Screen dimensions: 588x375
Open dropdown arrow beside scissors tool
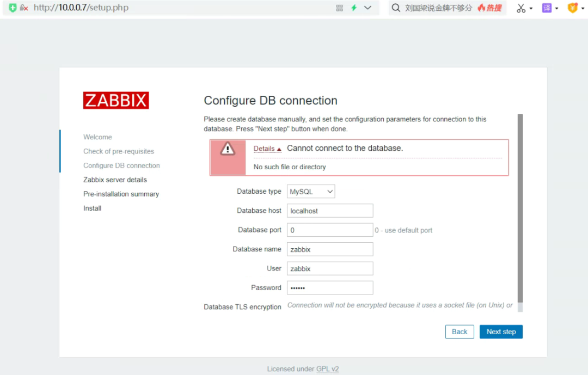point(531,9)
